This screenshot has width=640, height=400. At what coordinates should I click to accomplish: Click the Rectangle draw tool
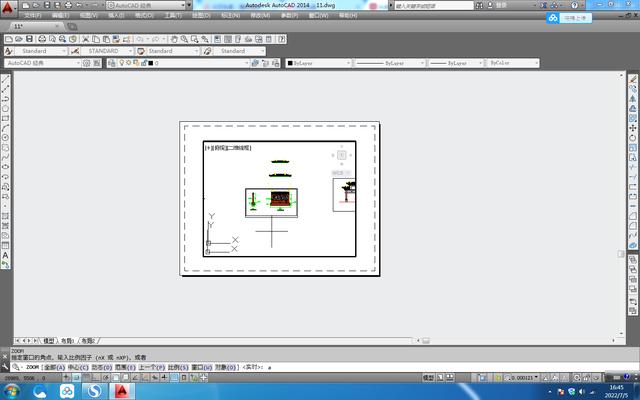[x=6, y=119]
